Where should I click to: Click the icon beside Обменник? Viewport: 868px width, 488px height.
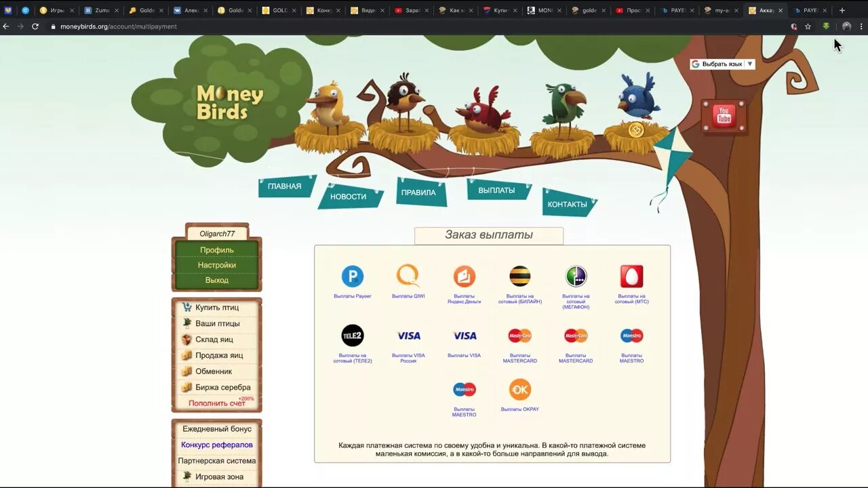[x=186, y=371]
